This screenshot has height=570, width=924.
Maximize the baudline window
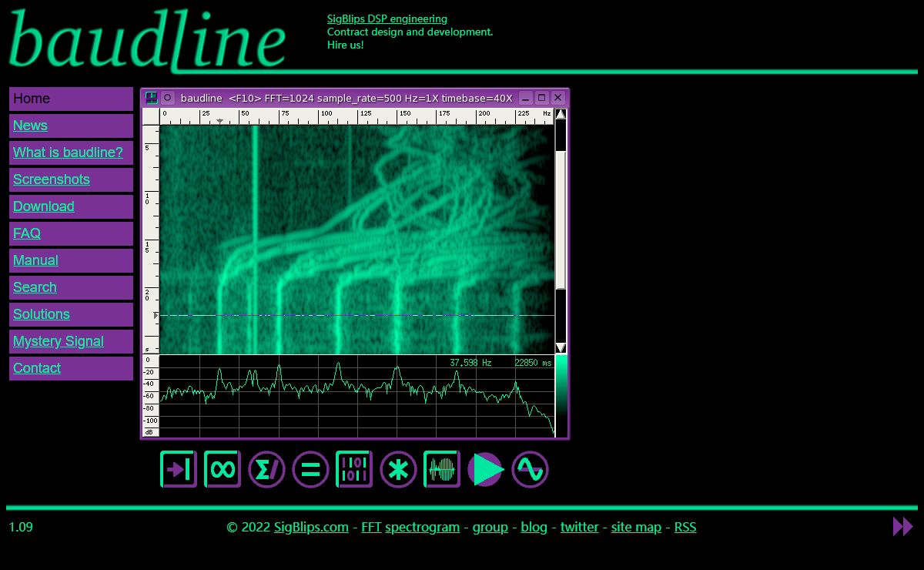(x=541, y=98)
